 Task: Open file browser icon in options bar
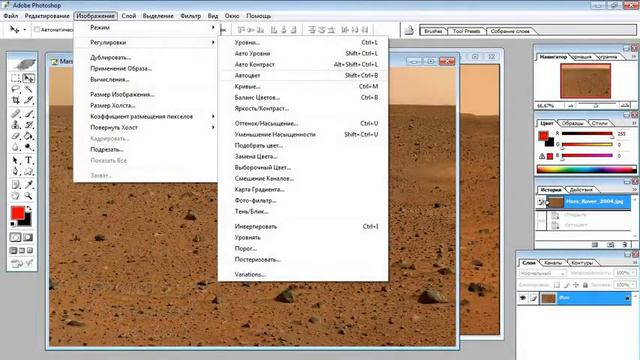[x=409, y=31]
